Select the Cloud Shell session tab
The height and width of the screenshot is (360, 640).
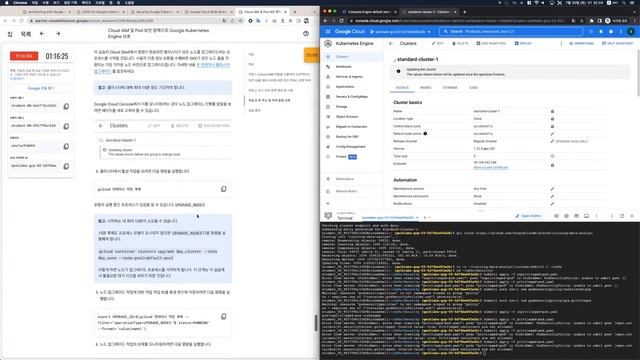coord(390,218)
